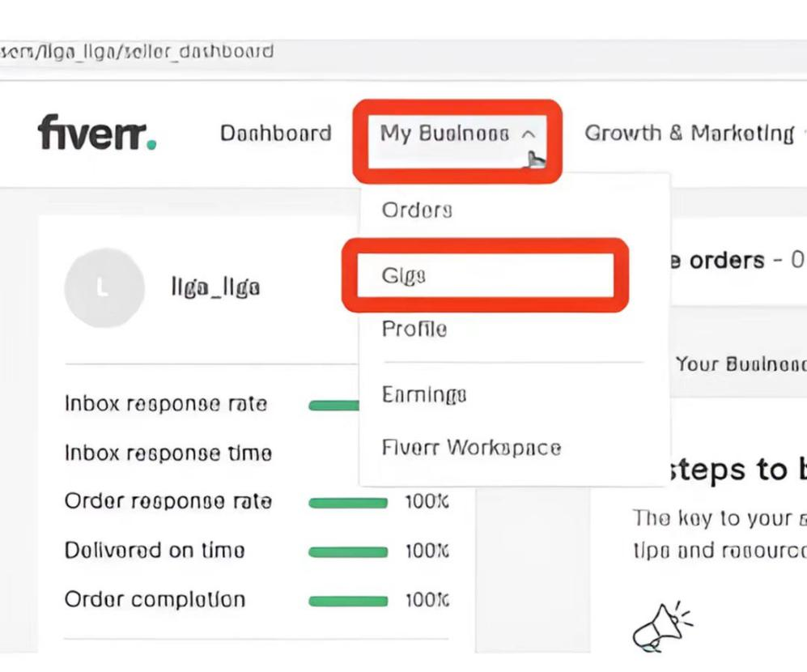Click the Order completion progress bar
Image resolution: width=807 pixels, height=672 pixels.
[x=348, y=601]
